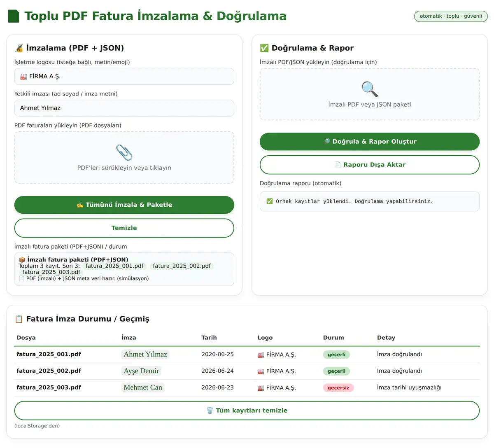The width and height of the screenshot is (494, 448).
Task: Click factory logo icon in fatura_2025_003.pdf row
Action: click(x=261, y=388)
